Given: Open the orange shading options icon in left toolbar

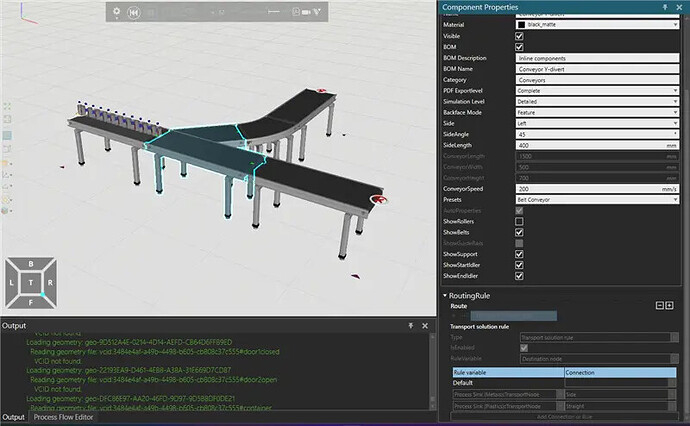Looking at the screenshot, I should (x=6, y=164).
